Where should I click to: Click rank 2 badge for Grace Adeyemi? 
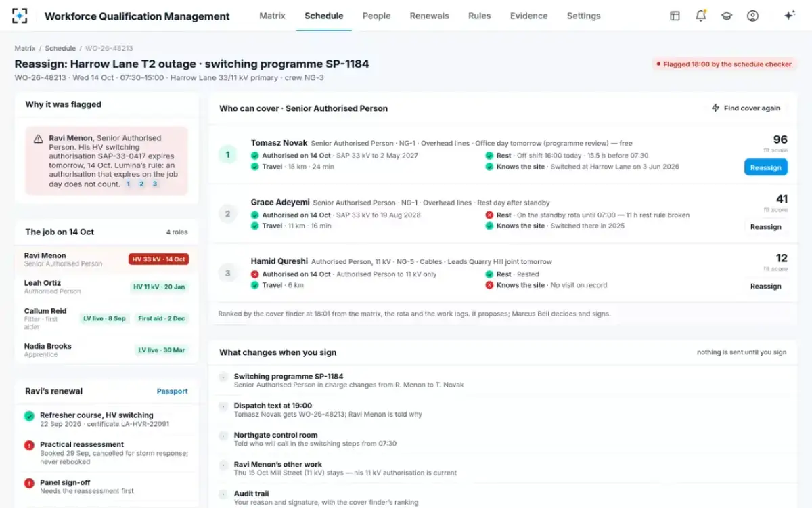coord(227,214)
